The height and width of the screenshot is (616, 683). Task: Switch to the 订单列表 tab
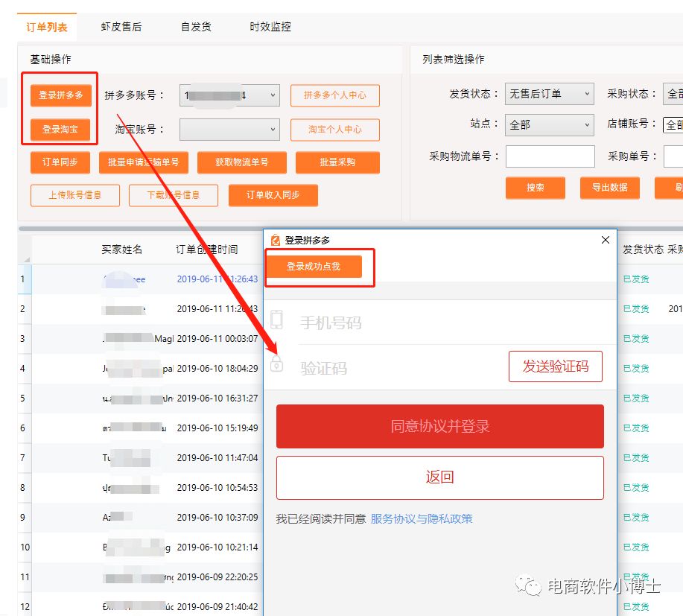click(47, 27)
